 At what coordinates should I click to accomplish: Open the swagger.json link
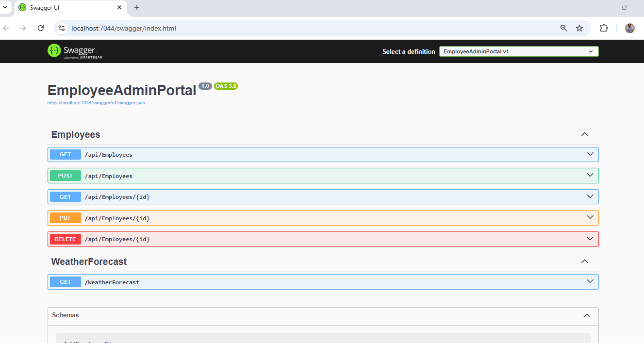pyautogui.click(x=96, y=103)
